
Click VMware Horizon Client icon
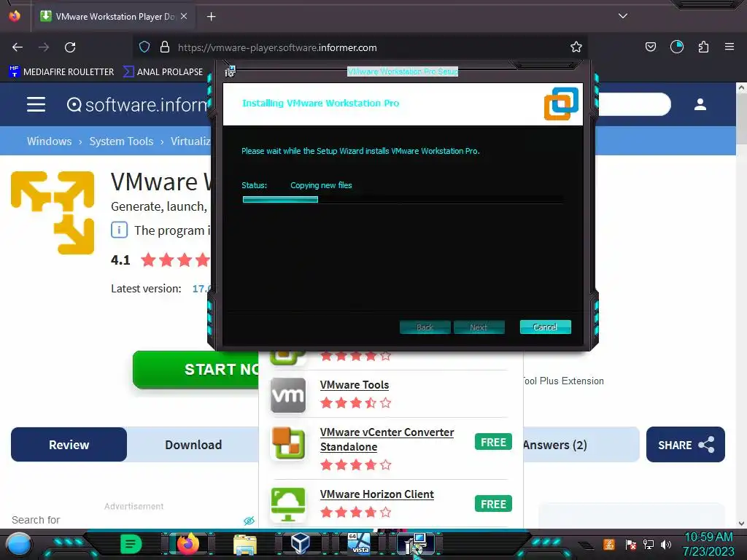point(287,505)
